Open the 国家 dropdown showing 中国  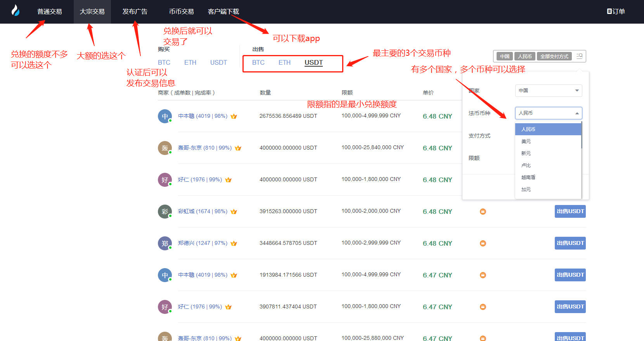pos(549,91)
